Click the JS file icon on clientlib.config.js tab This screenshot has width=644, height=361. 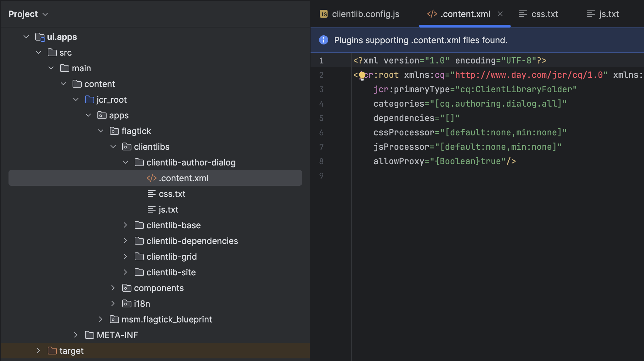pos(323,14)
